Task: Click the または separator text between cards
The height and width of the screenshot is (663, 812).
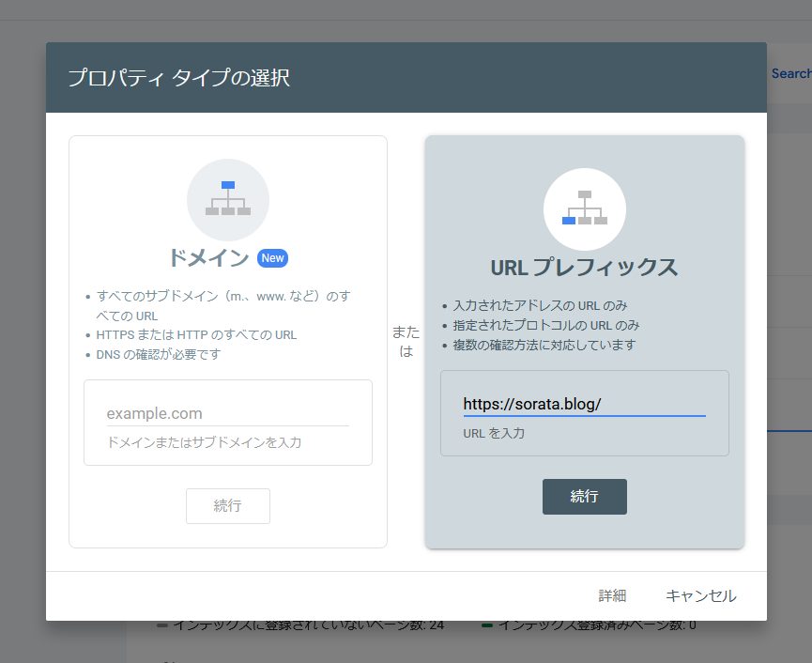Action: [406, 341]
